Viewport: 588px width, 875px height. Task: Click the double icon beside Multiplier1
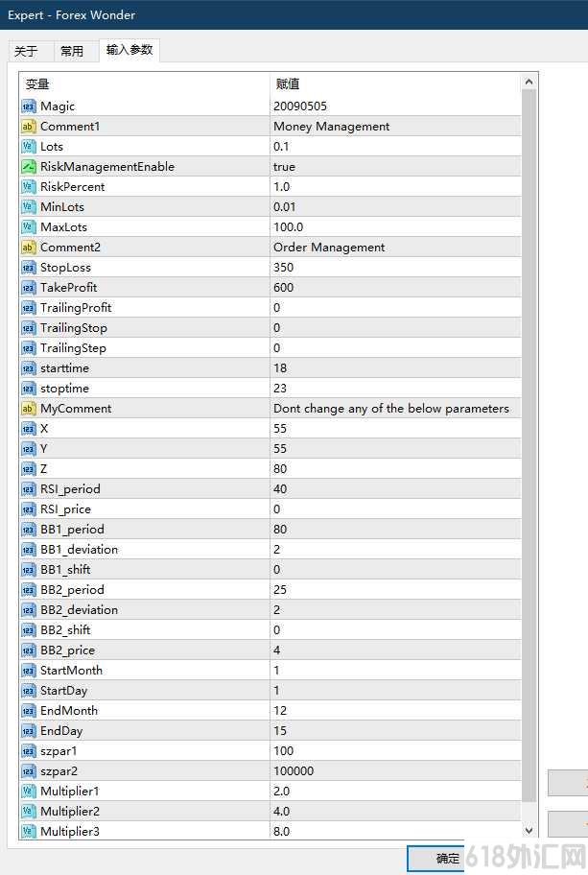click(x=29, y=791)
